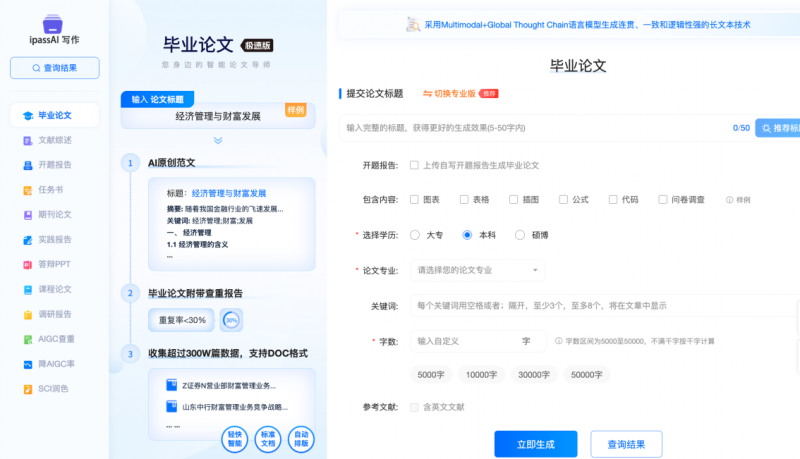This screenshot has width=800, height=459.
Task: Click the 自动排版 round badge
Action: click(x=301, y=439)
